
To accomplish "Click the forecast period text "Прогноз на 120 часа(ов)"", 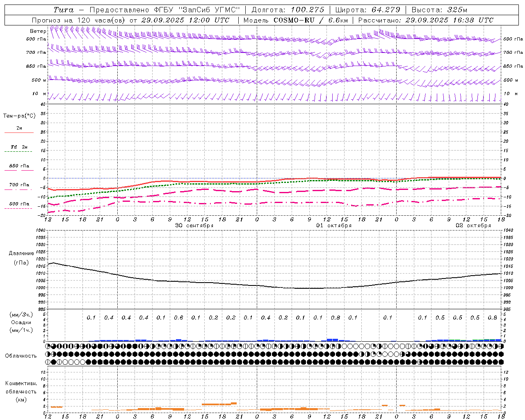I will point(79,20).
